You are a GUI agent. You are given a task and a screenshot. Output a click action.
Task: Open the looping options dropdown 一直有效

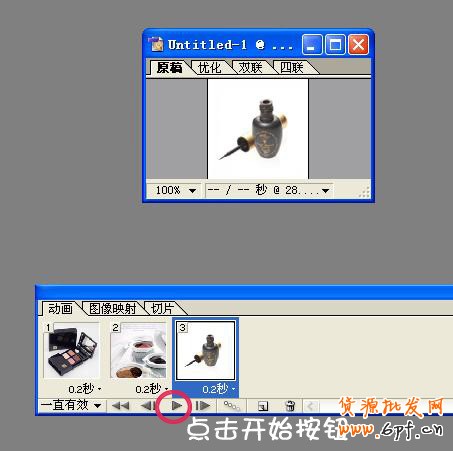click(71, 405)
